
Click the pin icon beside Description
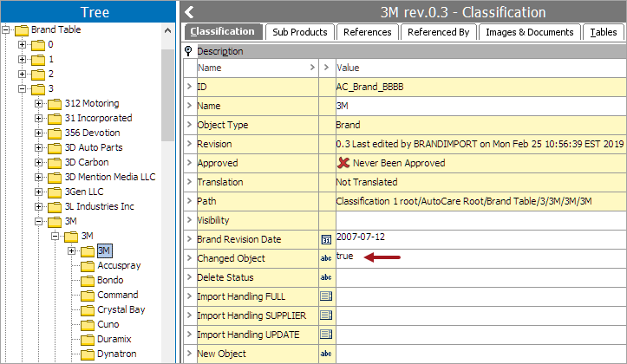point(188,51)
